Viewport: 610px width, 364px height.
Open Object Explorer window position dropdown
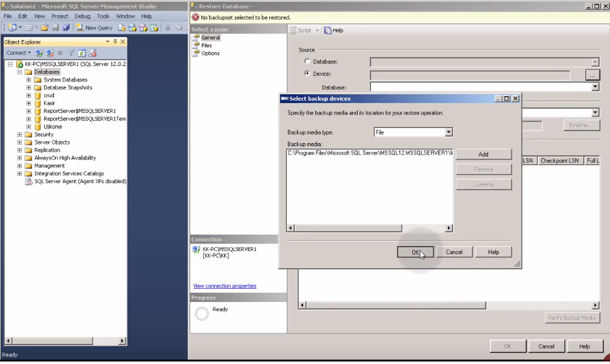point(107,41)
